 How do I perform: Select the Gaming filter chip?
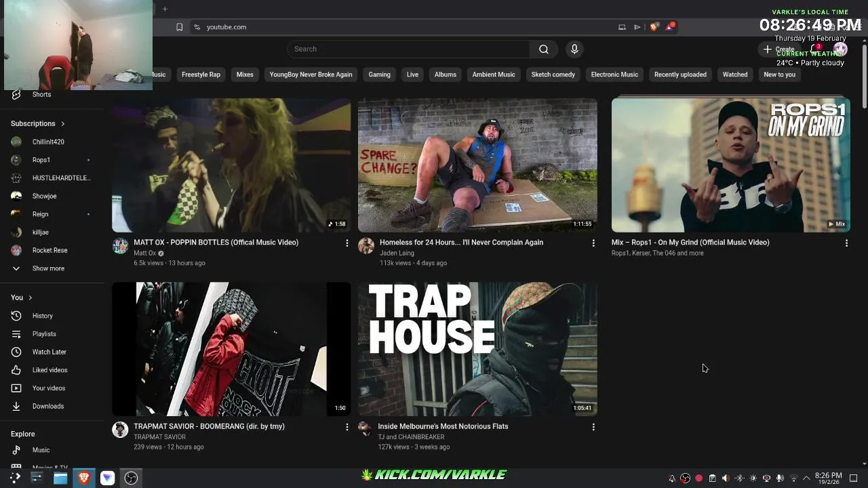tap(379, 75)
